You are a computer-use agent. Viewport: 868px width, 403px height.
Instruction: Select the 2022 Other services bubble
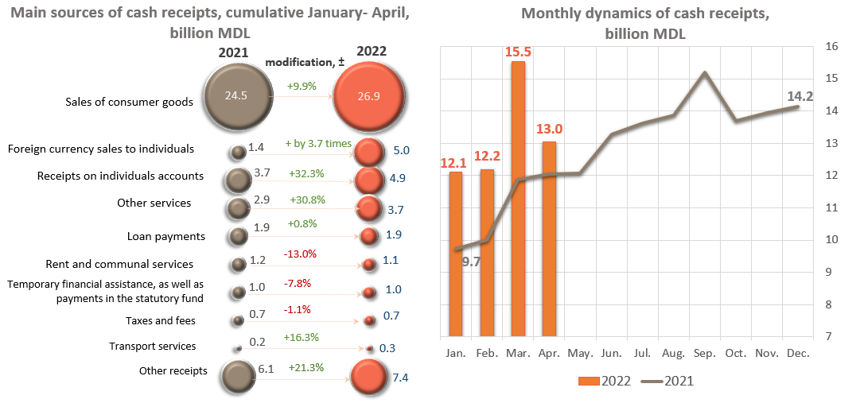368,208
